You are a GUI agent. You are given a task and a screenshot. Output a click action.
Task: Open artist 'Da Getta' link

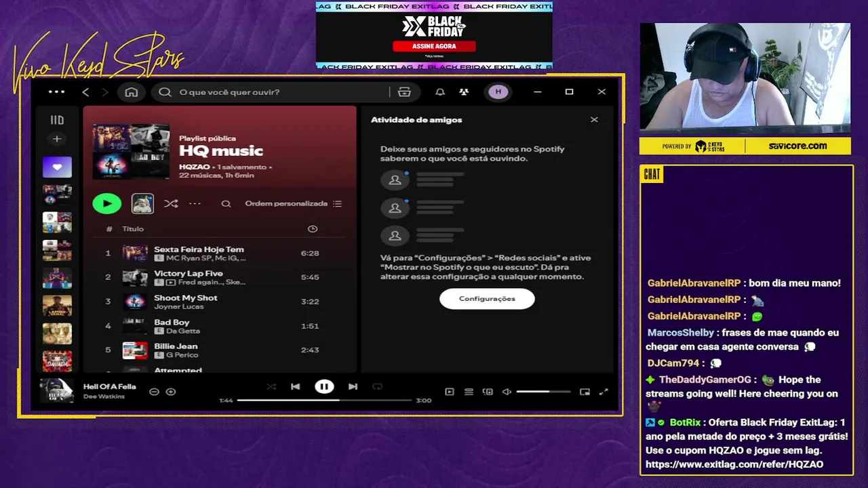pos(183,331)
